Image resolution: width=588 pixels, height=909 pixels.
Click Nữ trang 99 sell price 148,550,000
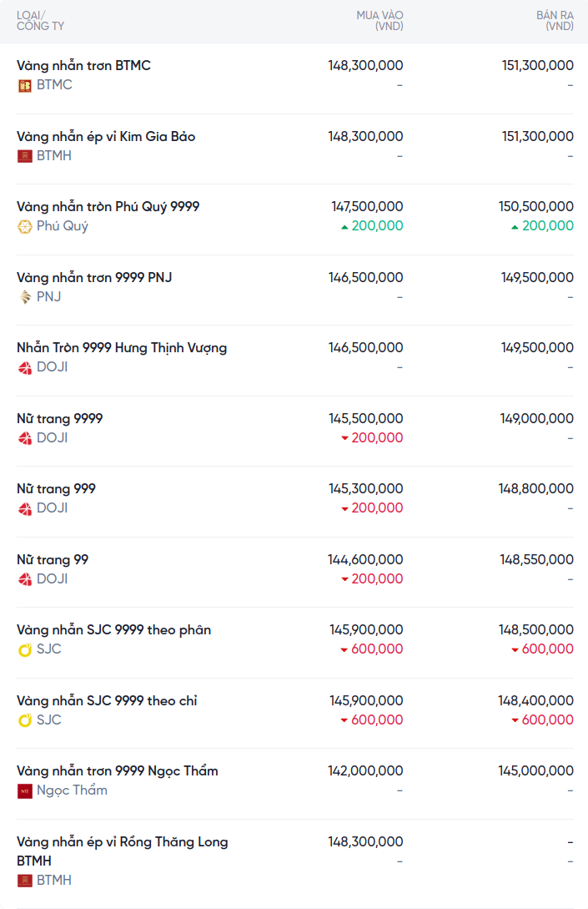536,559
